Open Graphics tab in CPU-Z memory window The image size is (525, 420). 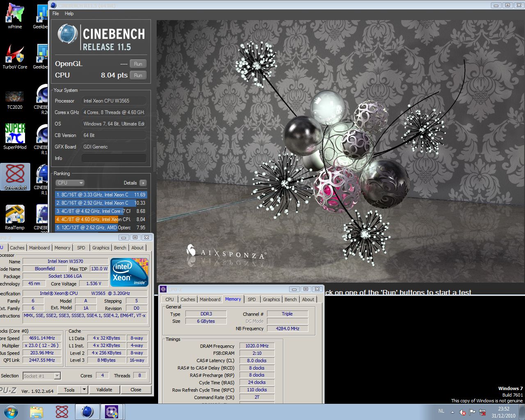coord(272,299)
